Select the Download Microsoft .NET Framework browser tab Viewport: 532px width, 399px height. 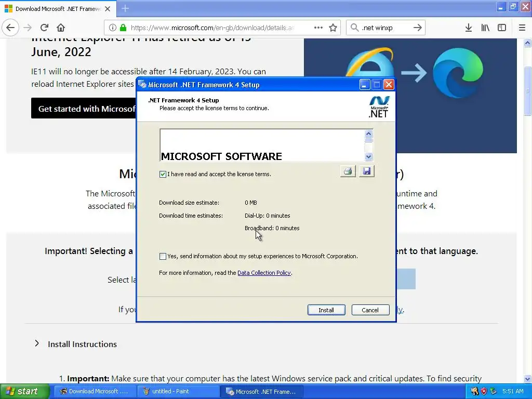click(x=58, y=9)
